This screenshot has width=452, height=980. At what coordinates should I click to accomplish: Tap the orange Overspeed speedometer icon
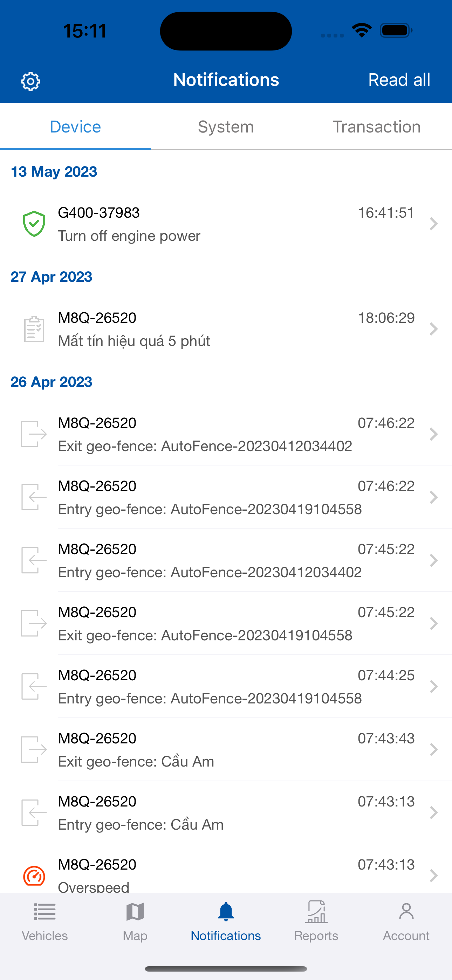coord(34,876)
